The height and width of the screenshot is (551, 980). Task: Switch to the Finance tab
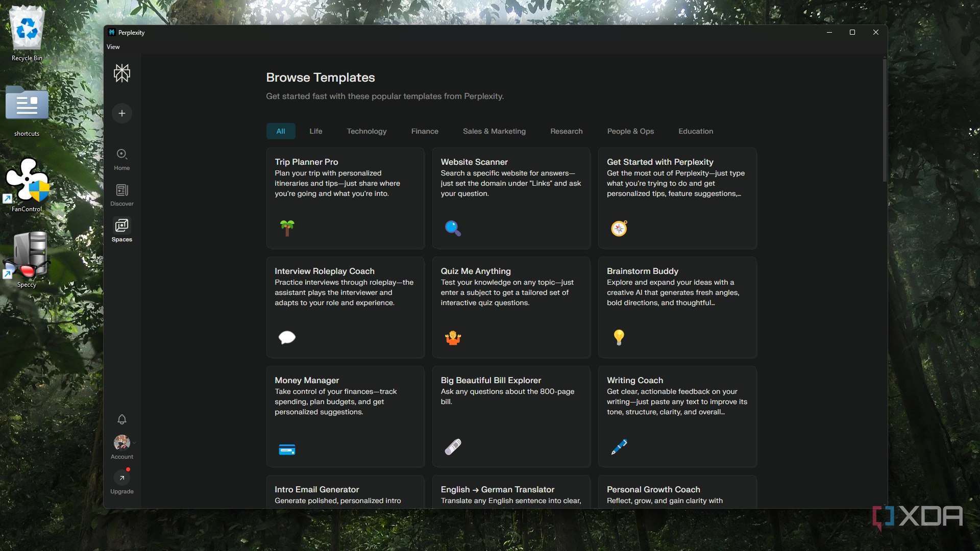pyautogui.click(x=425, y=131)
